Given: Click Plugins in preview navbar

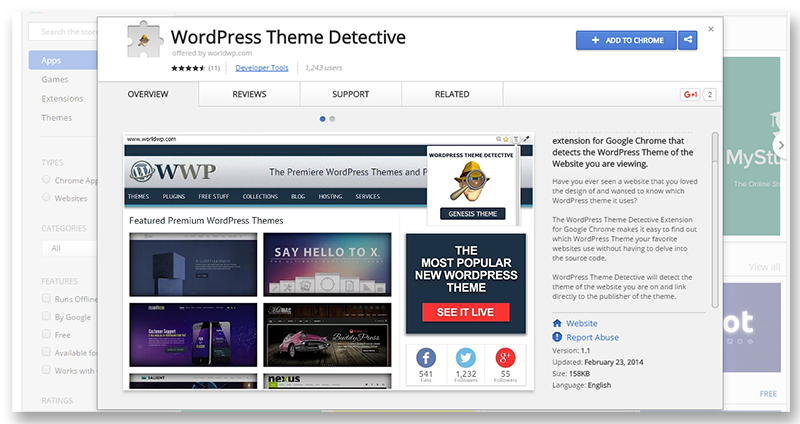Looking at the screenshot, I should pyautogui.click(x=174, y=196).
